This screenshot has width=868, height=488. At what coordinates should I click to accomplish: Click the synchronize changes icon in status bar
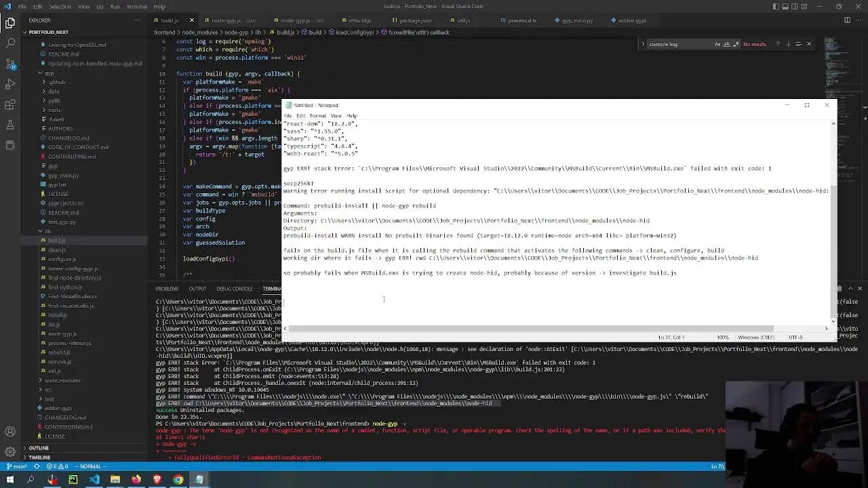pos(38,466)
